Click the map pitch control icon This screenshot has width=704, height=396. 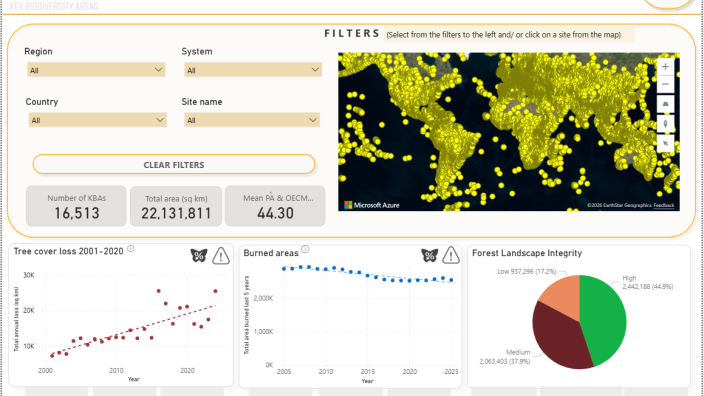click(665, 104)
